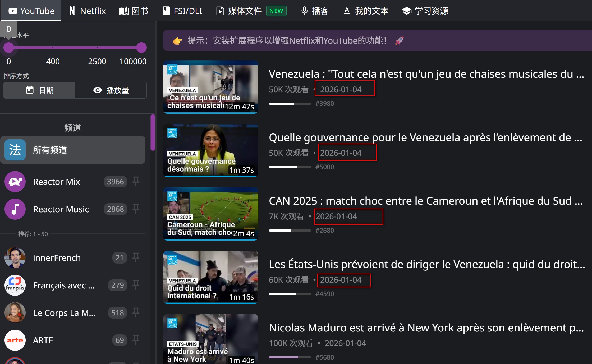Click the ARTE channel logo
592x364 pixels.
tap(15, 340)
